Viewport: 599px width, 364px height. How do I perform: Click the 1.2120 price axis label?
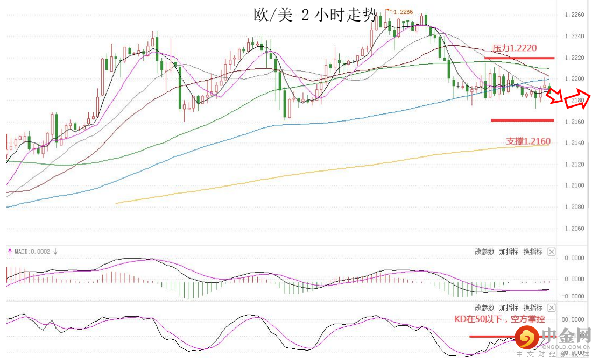click(575, 165)
